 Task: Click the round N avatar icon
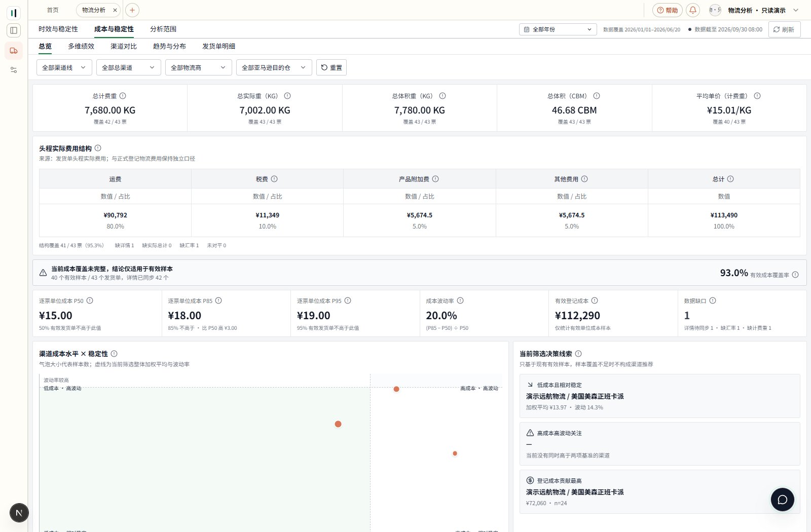[19, 513]
